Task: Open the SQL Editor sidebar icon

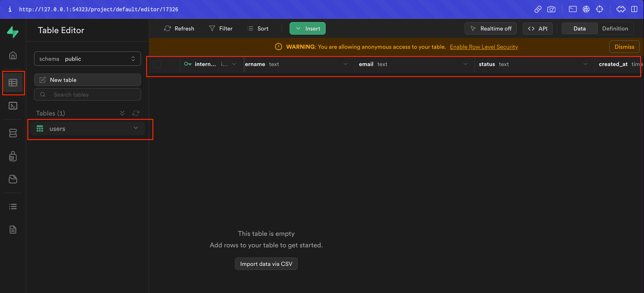Action: pos(13,106)
